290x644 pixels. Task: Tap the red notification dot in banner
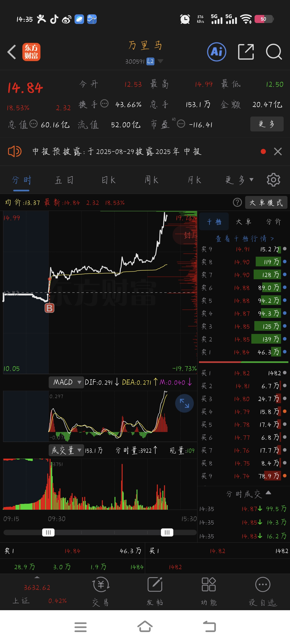click(x=263, y=152)
